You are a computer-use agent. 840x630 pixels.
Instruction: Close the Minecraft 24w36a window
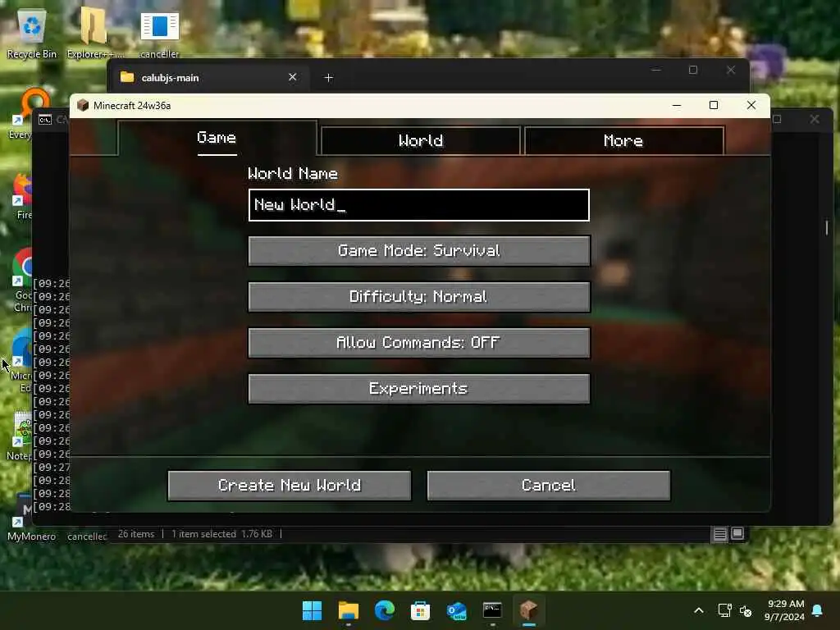coord(751,106)
